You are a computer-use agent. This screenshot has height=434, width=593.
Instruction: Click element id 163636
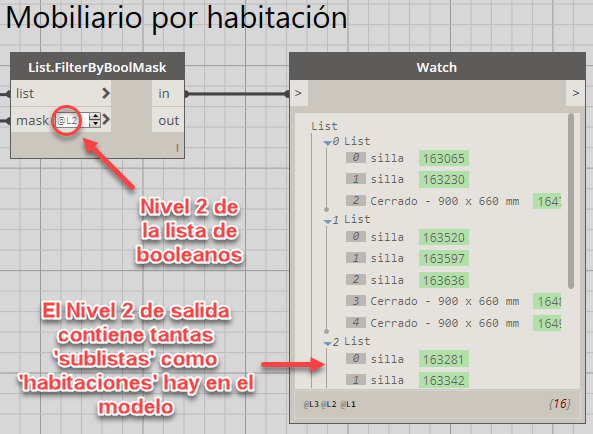444,280
